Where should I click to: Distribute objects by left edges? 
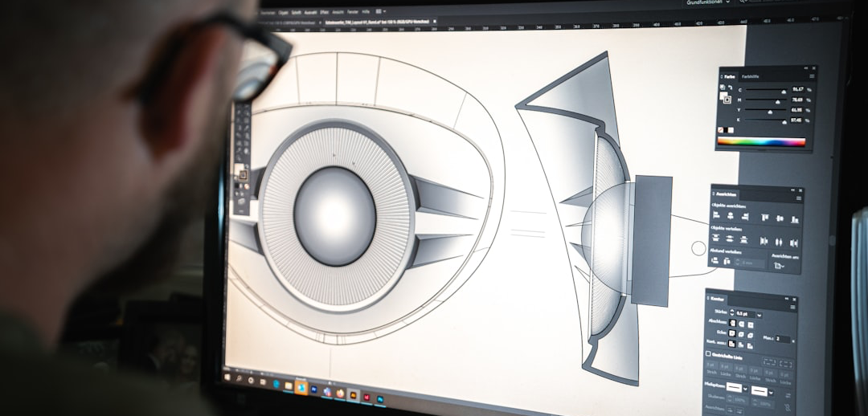pyautogui.click(x=764, y=241)
